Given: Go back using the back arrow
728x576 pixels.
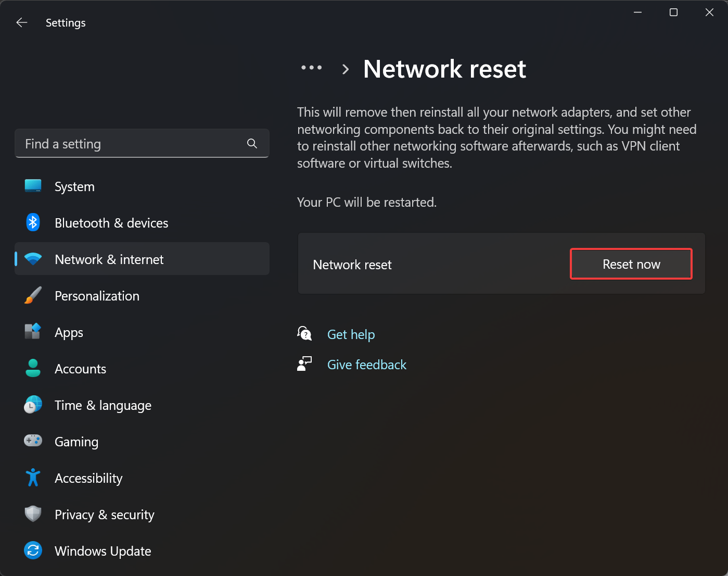Looking at the screenshot, I should click(21, 22).
